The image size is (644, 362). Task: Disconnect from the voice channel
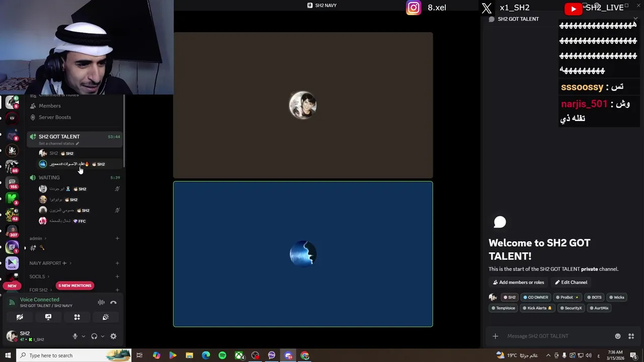click(113, 303)
